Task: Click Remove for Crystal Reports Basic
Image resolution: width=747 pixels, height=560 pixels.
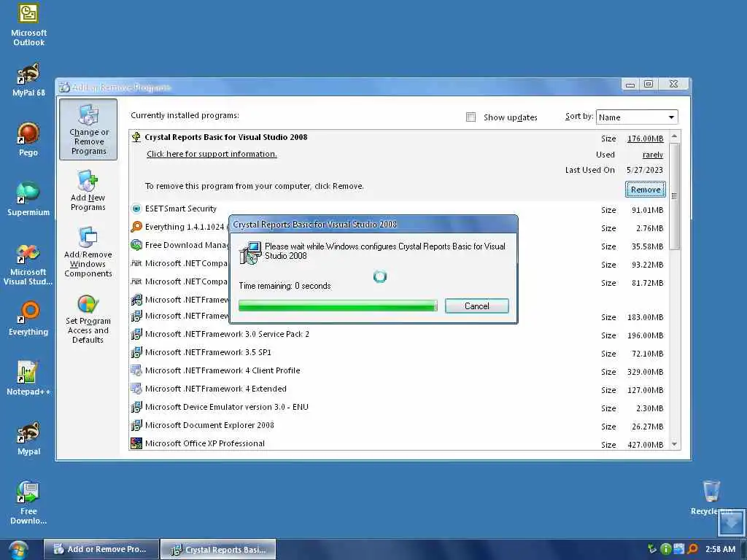Action: pos(645,190)
